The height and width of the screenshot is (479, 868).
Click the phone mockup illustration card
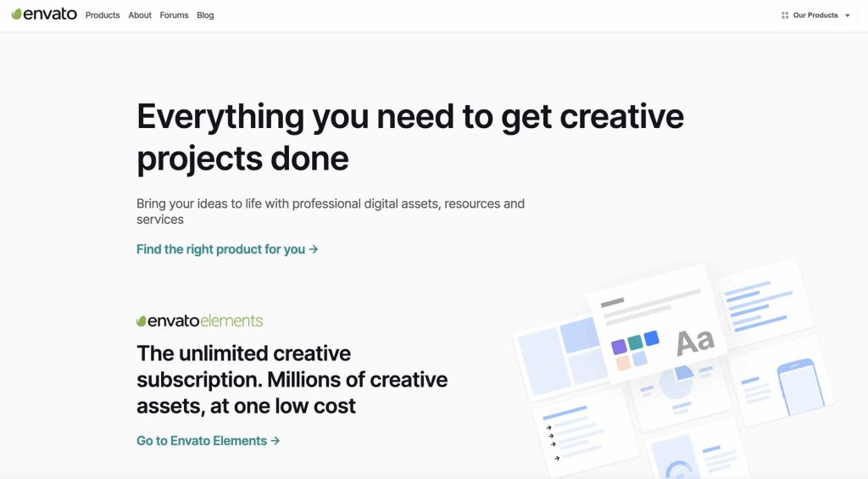click(782, 382)
